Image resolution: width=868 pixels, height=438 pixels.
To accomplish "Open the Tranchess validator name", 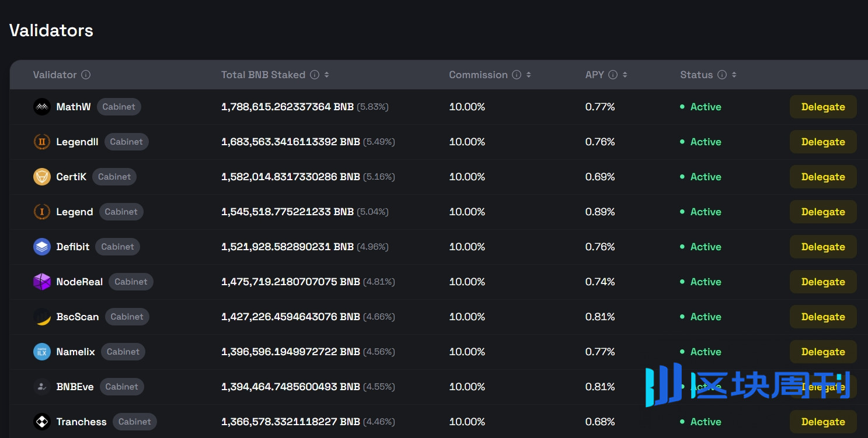I will 81,422.
